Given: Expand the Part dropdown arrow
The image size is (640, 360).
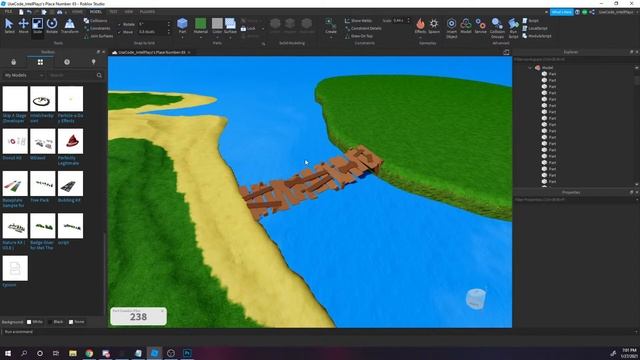Looking at the screenshot, I should pos(182,38).
